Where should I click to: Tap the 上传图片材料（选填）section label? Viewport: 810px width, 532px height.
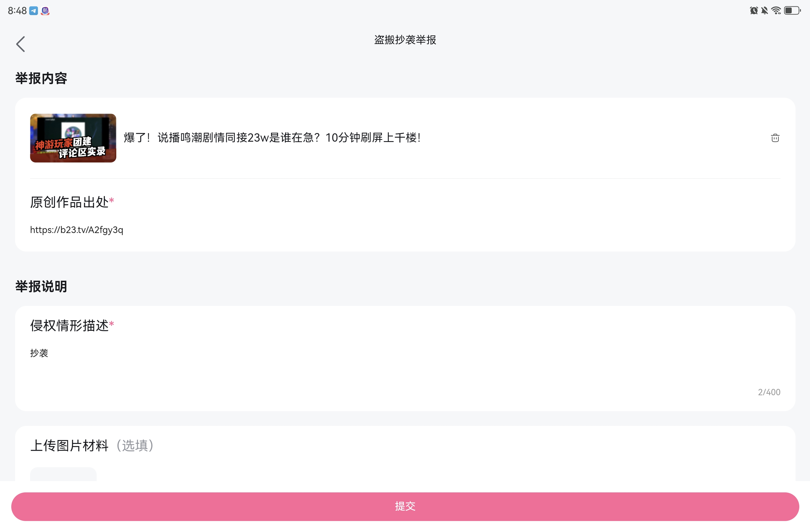coord(92,446)
